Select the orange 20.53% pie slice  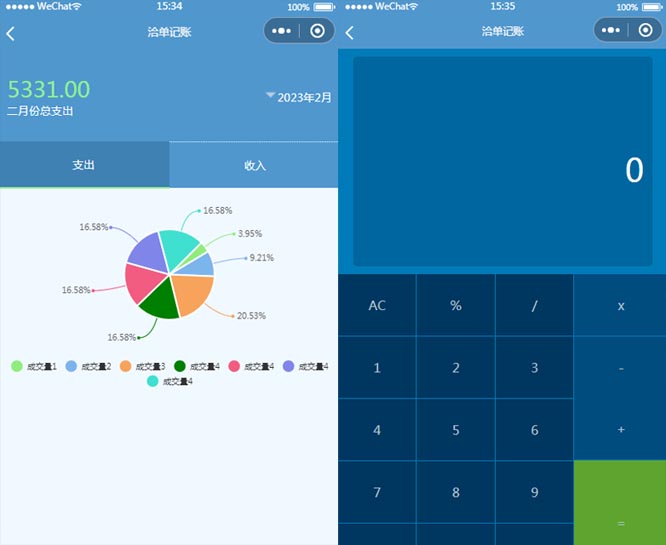[x=192, y=294]
